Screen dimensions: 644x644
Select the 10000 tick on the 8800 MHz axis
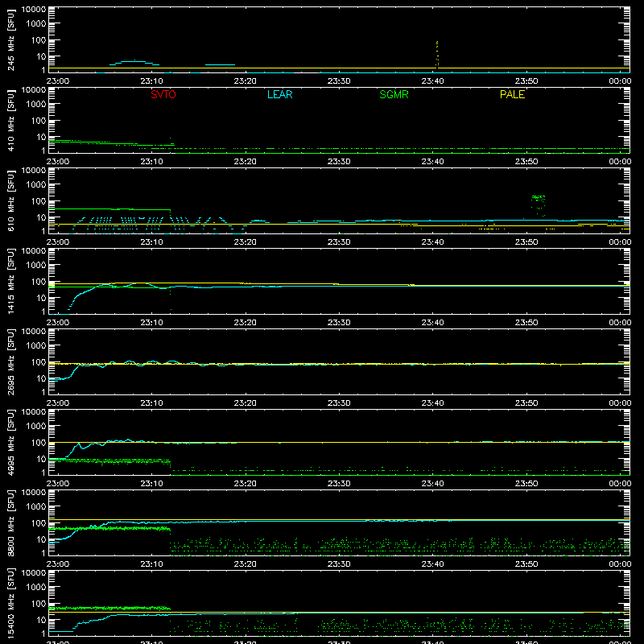34,493
